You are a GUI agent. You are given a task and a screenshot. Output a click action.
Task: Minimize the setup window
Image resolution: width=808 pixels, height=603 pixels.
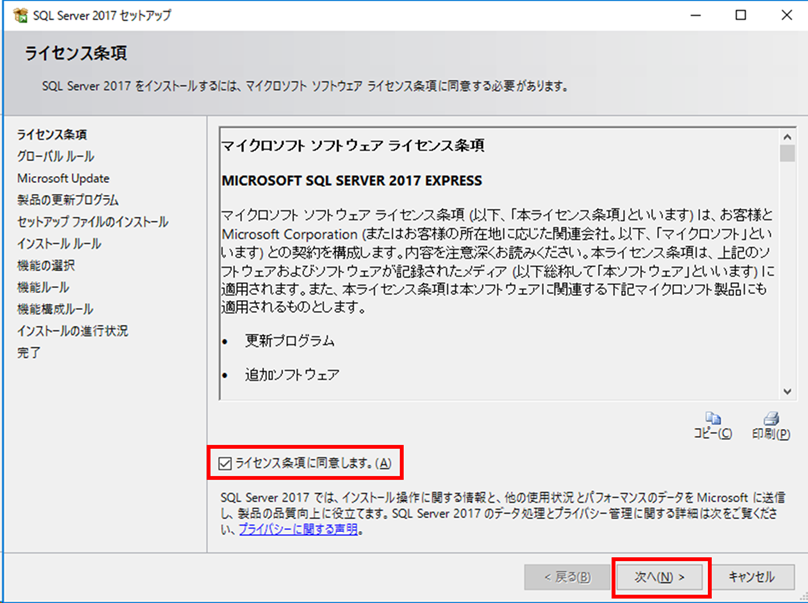click(696, 15)
